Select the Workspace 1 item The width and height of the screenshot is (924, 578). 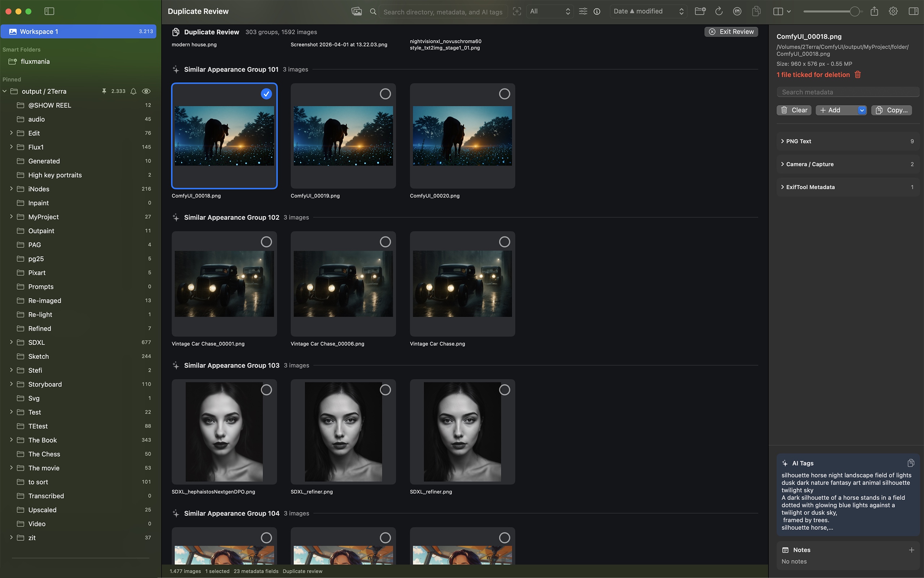tap(78, 31)
